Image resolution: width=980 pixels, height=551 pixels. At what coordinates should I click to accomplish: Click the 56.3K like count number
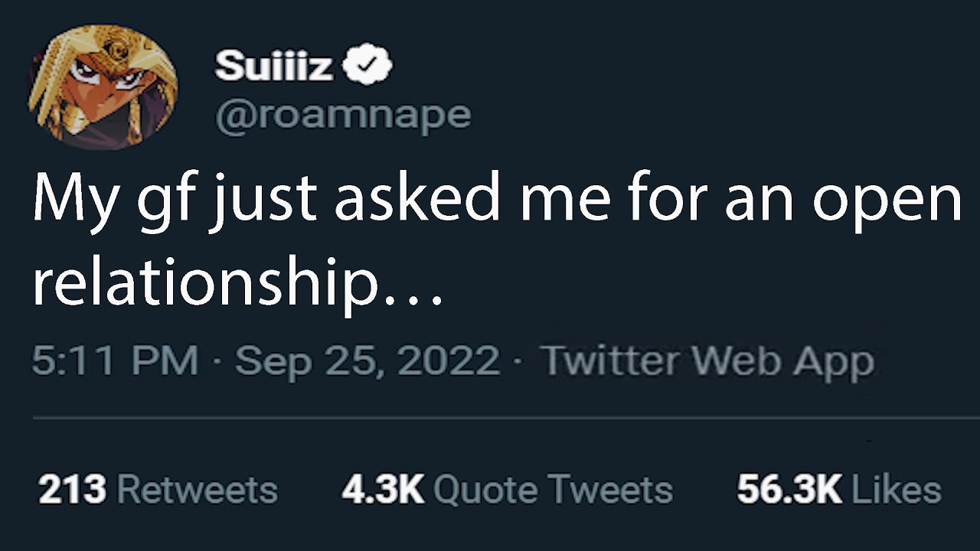(789, 490)
